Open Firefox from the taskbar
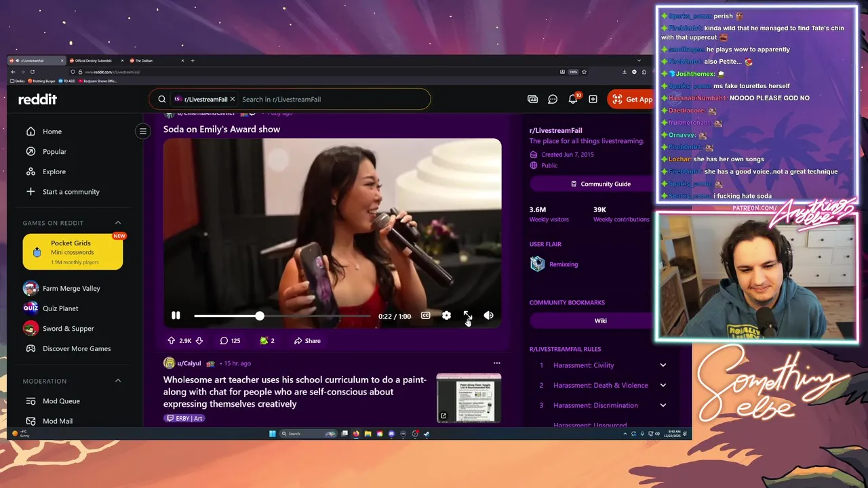This screenshot has height=488, width=868. (x=356, y=434)
